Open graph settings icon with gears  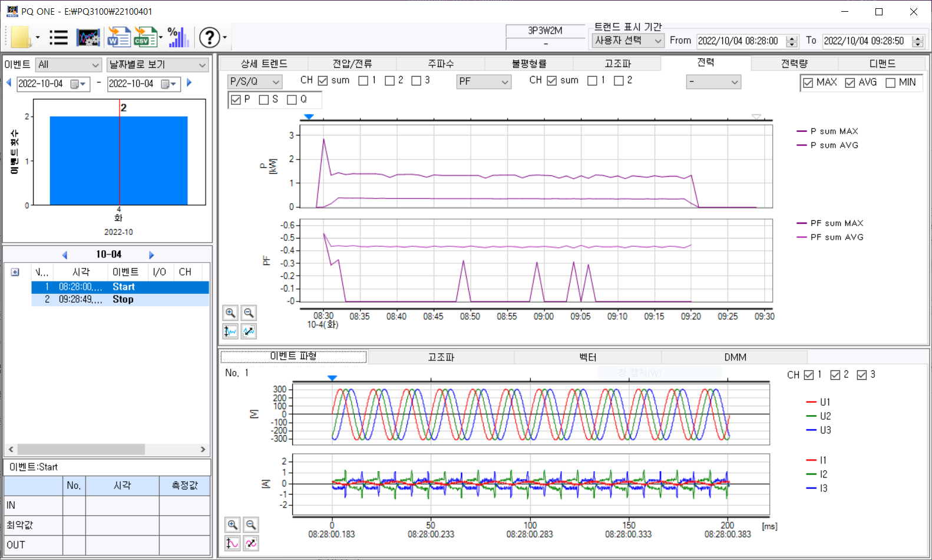point(88,38)
